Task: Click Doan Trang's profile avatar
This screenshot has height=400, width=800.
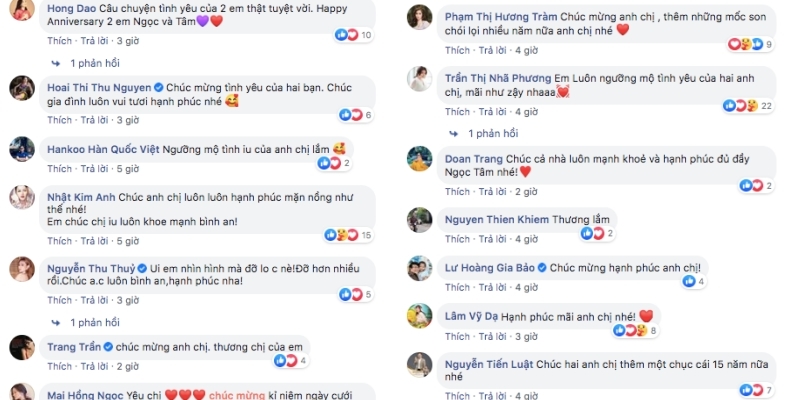Action: [x=419, y=159]
